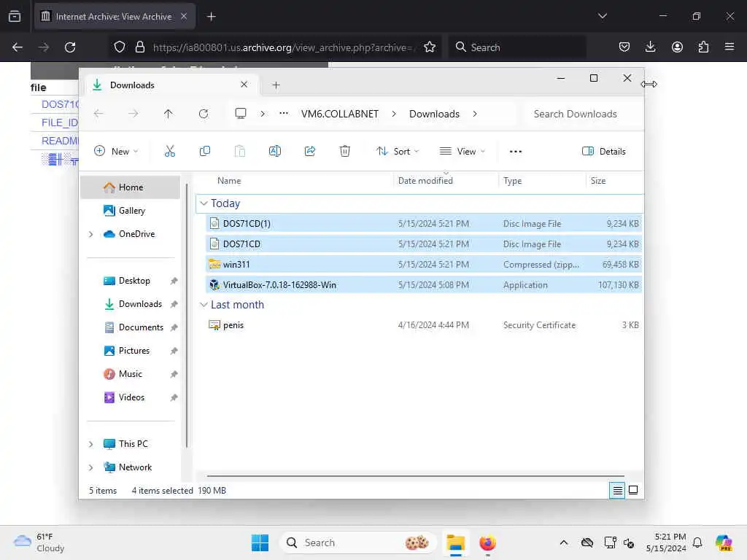Open Firefox view recent browsing icon
The image size is (747, 560).
pyautogui.click(x=15, y=16)
